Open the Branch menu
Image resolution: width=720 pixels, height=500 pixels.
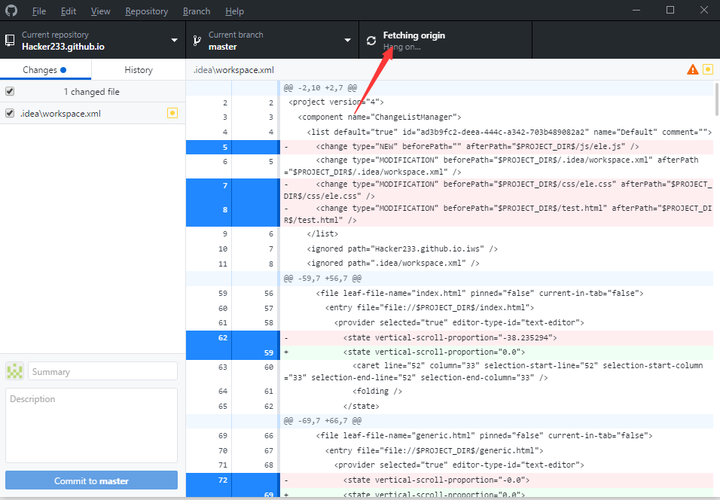click(x=196, y=11)
